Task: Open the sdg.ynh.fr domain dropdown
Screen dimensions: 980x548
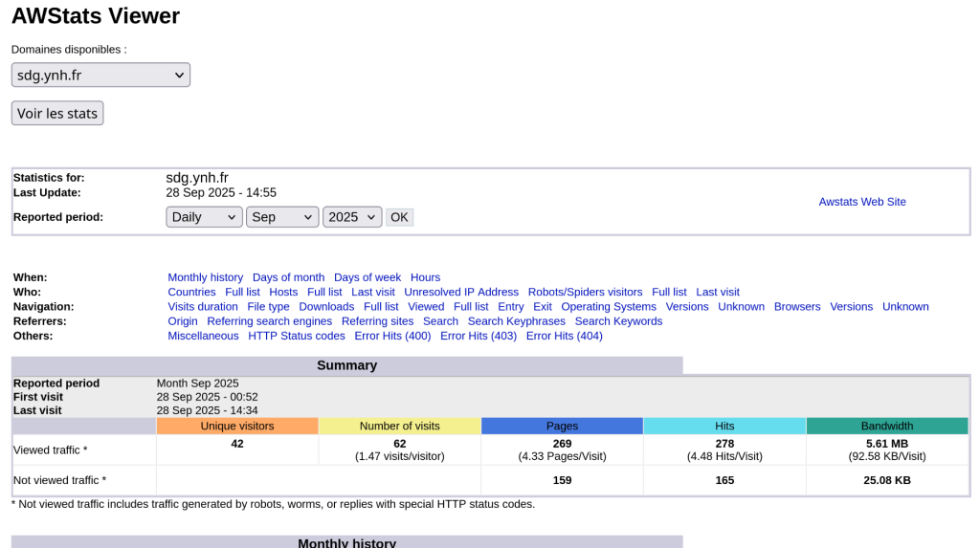Action: 100,75
